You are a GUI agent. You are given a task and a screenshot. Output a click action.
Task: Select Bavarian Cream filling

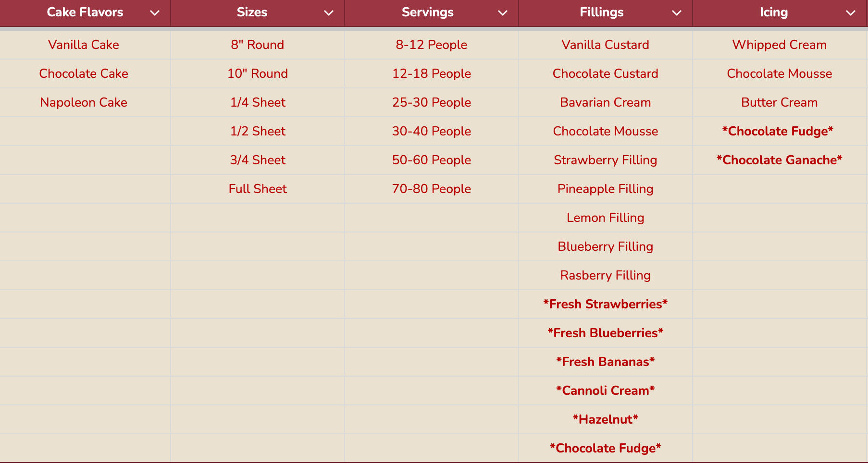click(606, 102)
